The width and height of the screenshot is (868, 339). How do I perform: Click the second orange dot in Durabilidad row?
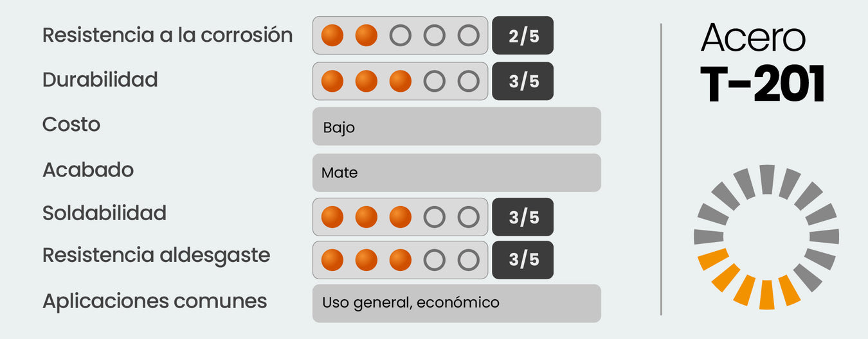tap(366, 82)
